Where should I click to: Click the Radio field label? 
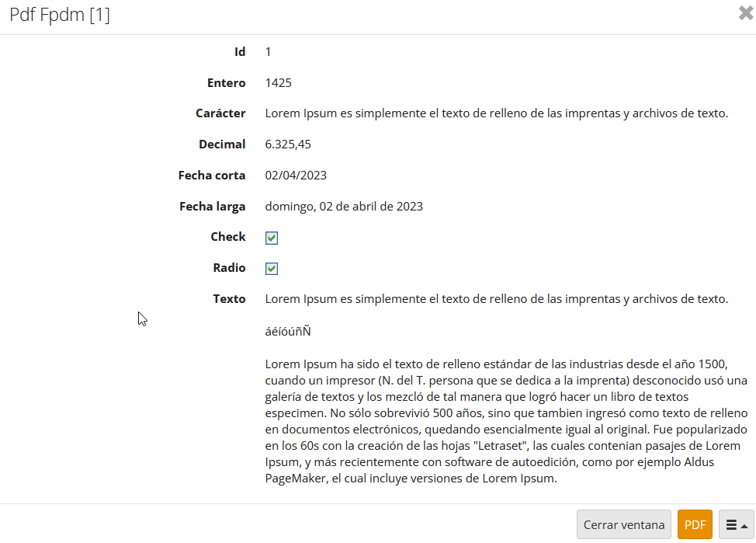229,268
